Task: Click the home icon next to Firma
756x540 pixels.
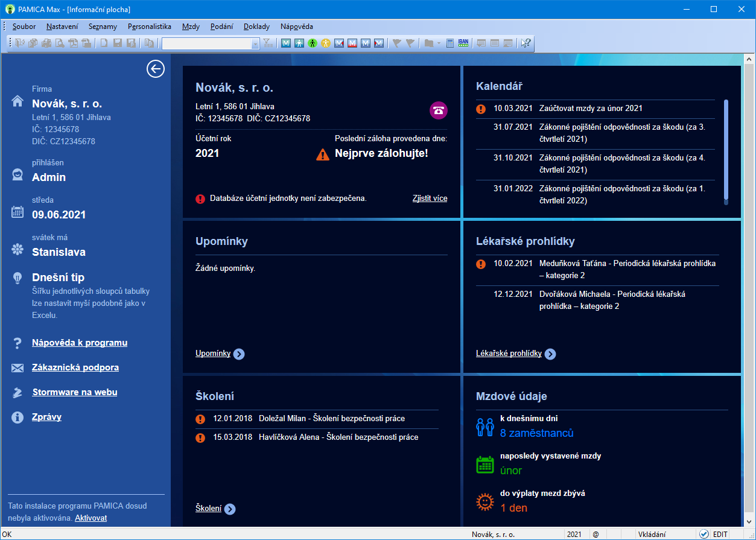Action: click(17, 101)
